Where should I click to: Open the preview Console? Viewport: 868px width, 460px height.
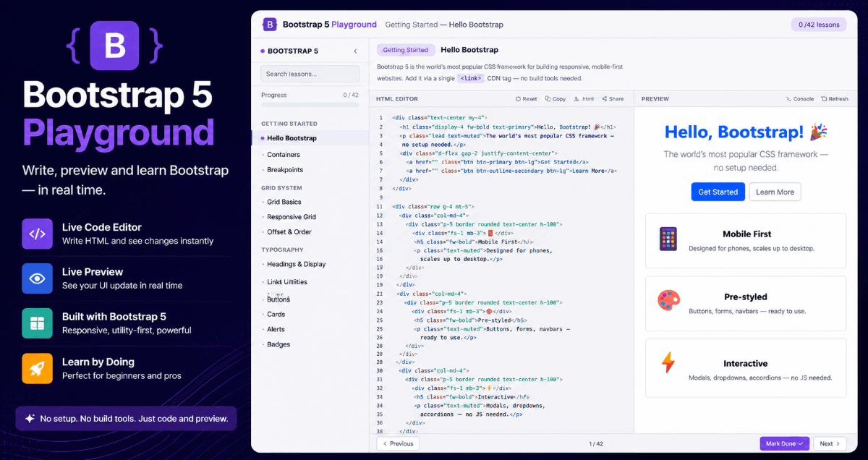[x=800, y=99]
